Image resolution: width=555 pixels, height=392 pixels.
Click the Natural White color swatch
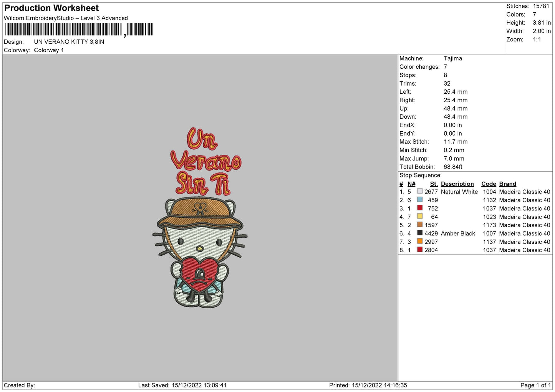coord(420,191)
